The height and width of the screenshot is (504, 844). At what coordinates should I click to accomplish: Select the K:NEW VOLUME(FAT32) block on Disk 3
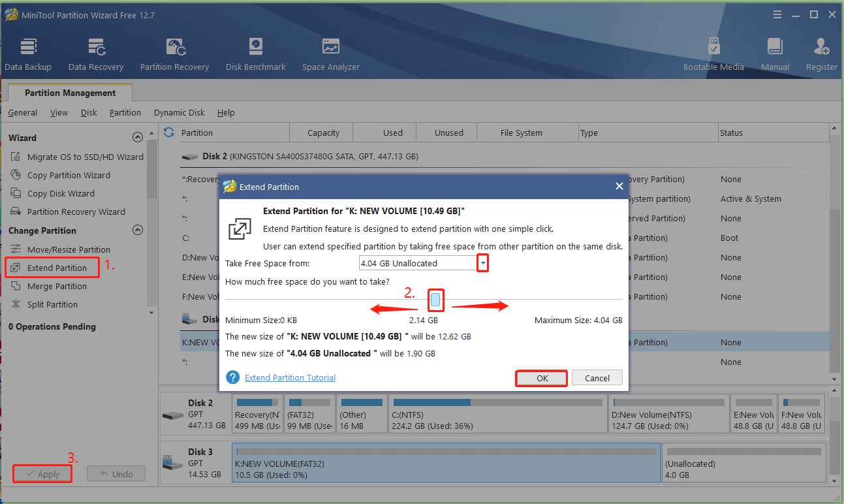coord(446,463)
